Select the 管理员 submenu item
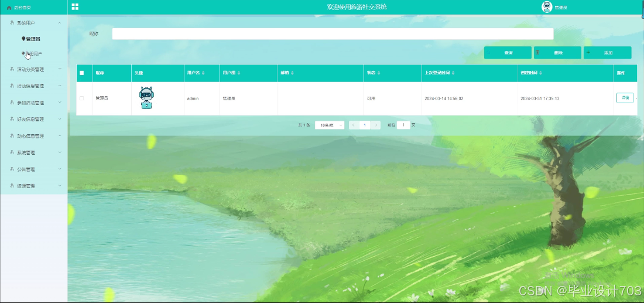 tap(34, 39)
